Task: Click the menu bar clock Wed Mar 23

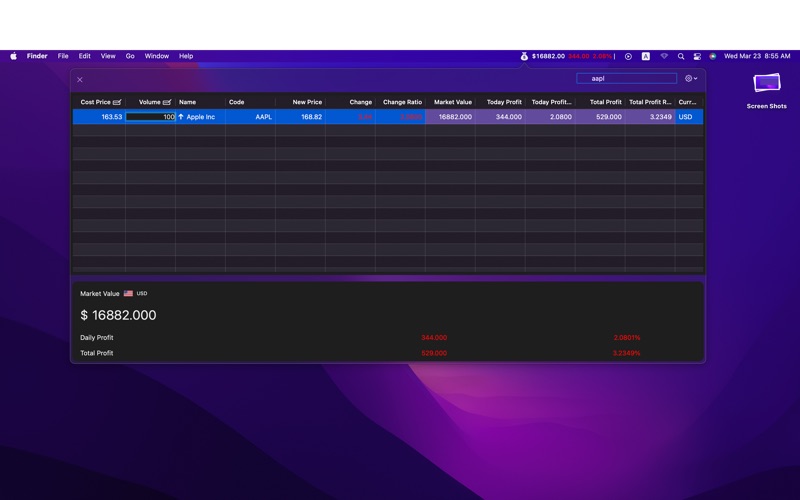Action: (x=757, y=56)
